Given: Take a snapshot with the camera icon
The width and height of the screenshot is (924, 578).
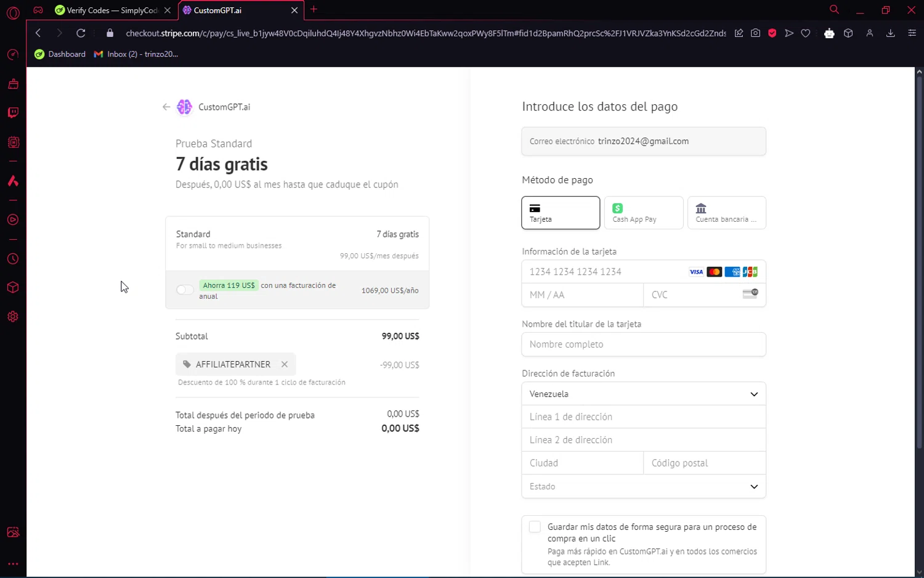Looking at the screenshot, I should coord(755,33).
